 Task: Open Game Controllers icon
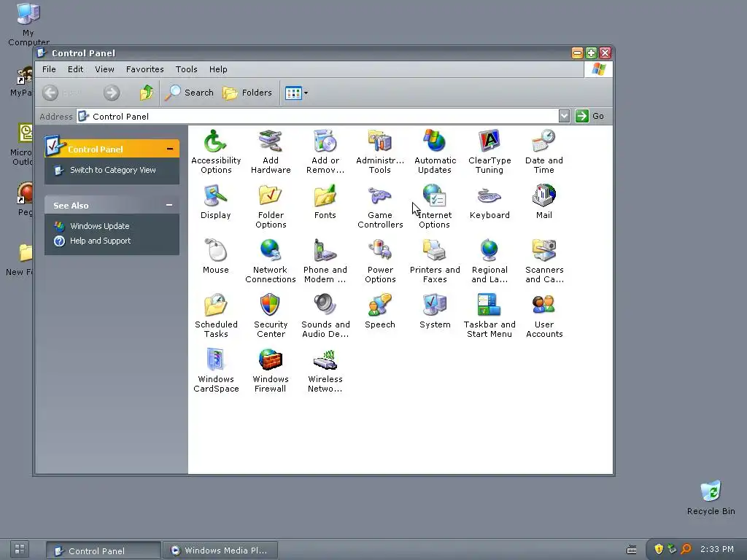click(379, 206)
